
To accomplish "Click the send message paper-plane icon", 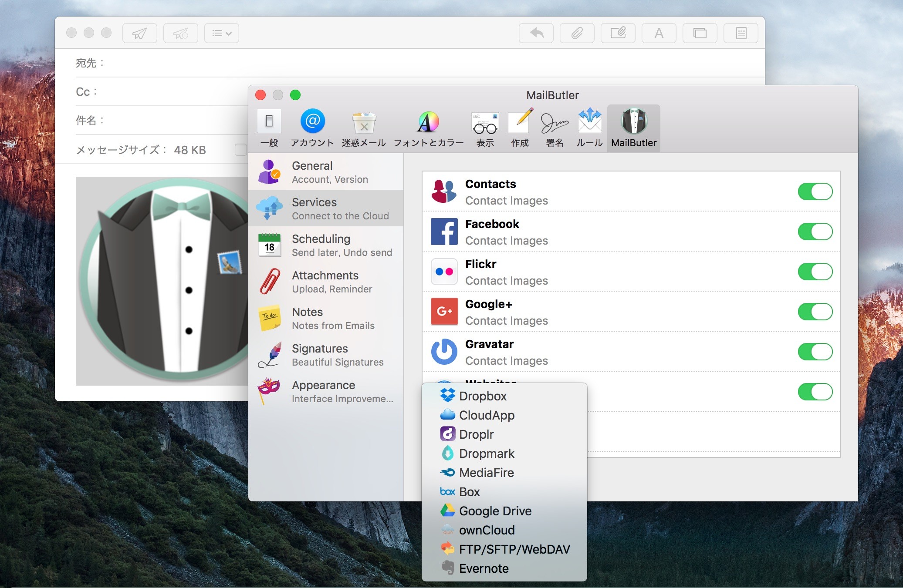I will pos(139,33).
